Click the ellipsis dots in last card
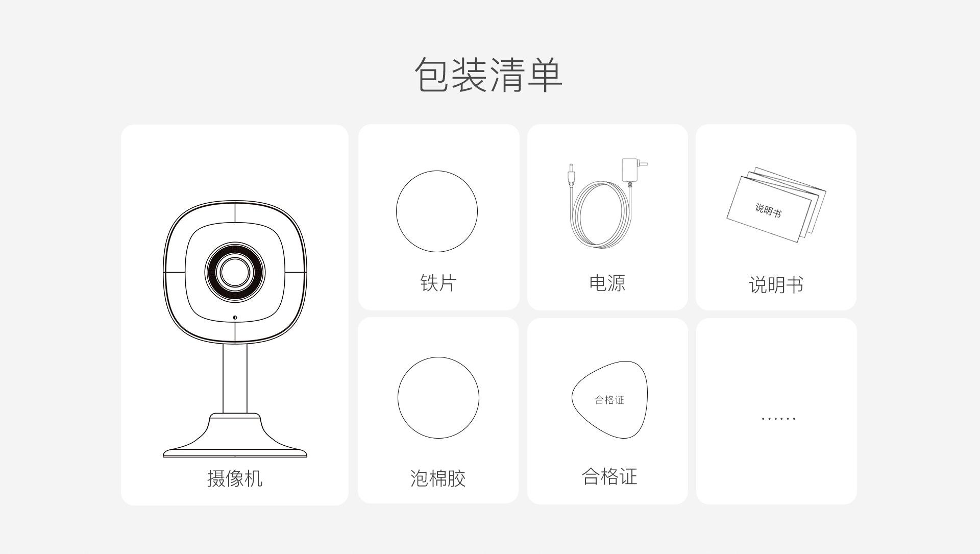Image resolution: width=980 pixels, height=554 pixels. (778, 419)
